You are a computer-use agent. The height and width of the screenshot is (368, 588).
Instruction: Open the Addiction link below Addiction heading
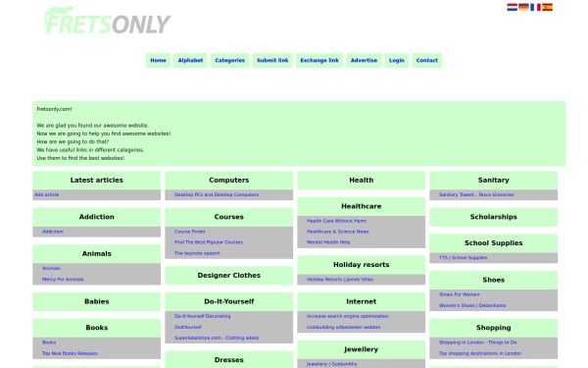[x=53, y=232]
